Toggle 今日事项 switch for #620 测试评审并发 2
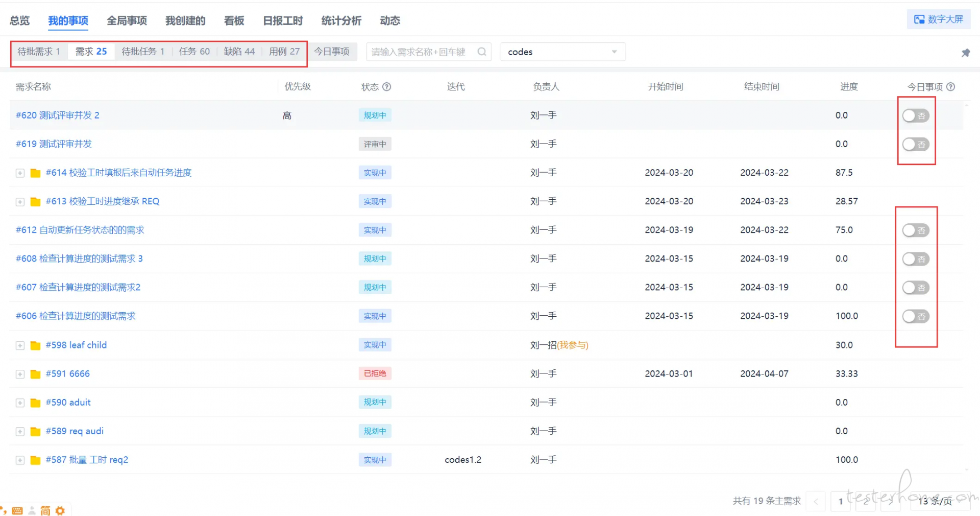 [x=916, y=115]
